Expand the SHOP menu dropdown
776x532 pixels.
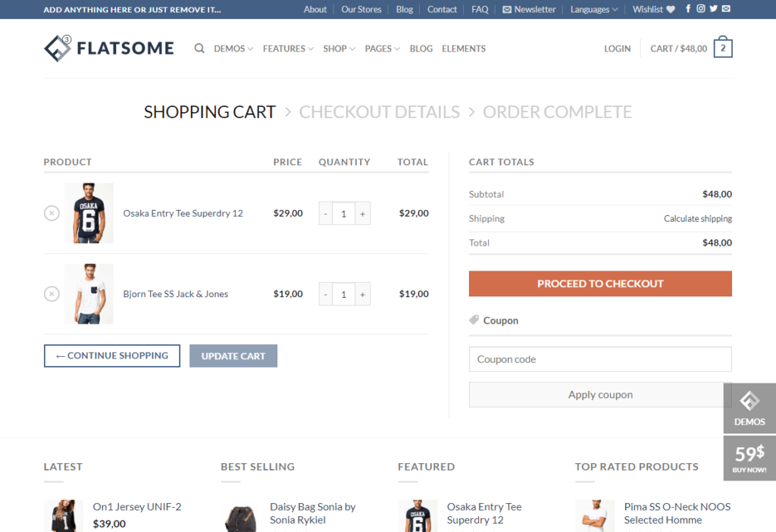click(339, 49)
